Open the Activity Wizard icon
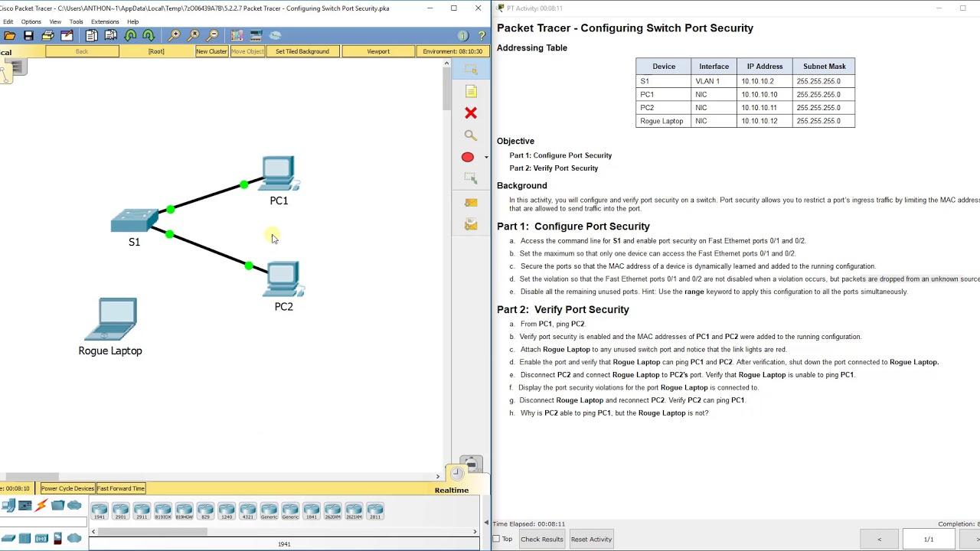 67,36
